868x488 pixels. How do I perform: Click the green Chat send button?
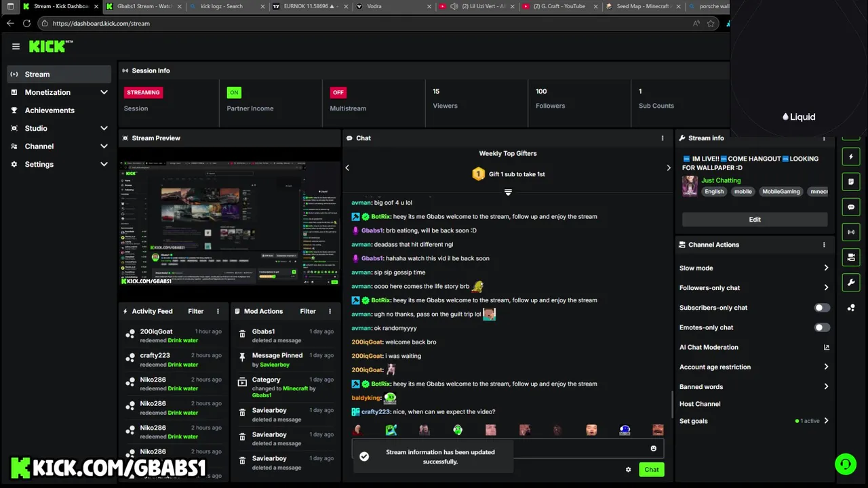652,470
